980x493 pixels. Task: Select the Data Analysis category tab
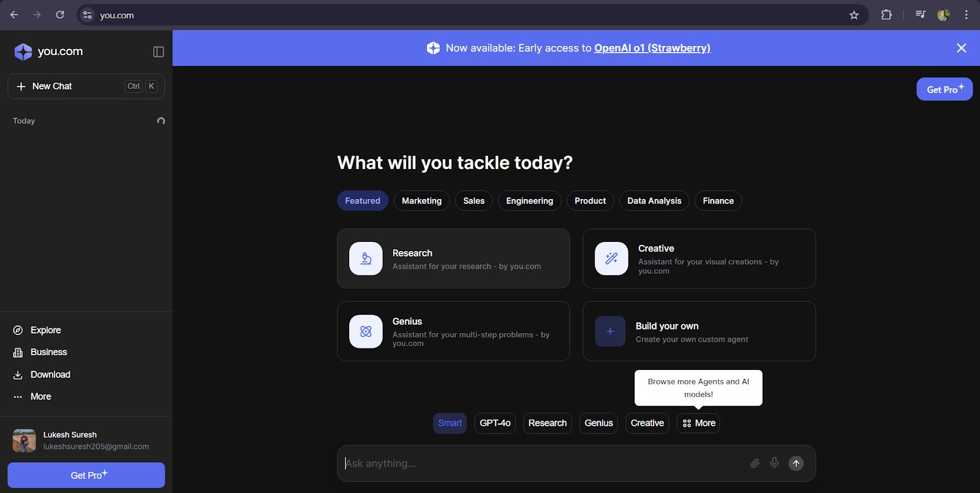point(654,201)
